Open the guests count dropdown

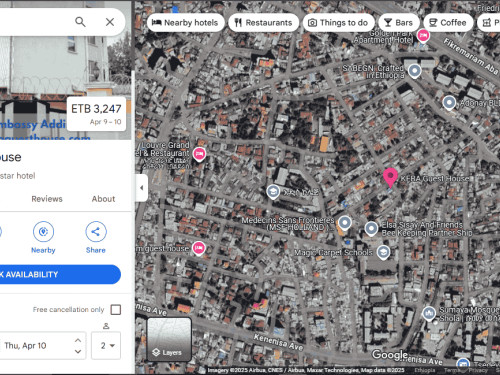coord(106,346)
